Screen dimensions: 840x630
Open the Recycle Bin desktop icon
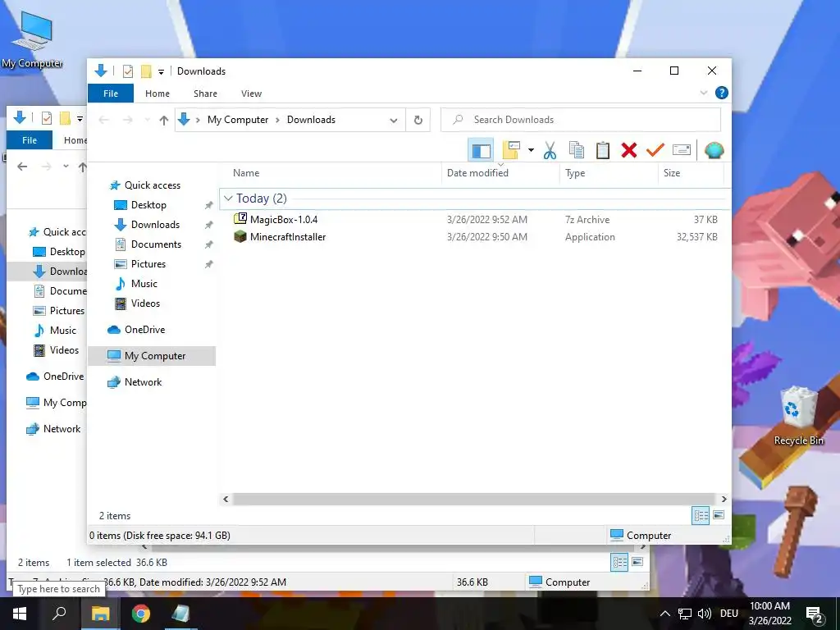[798, 417]
